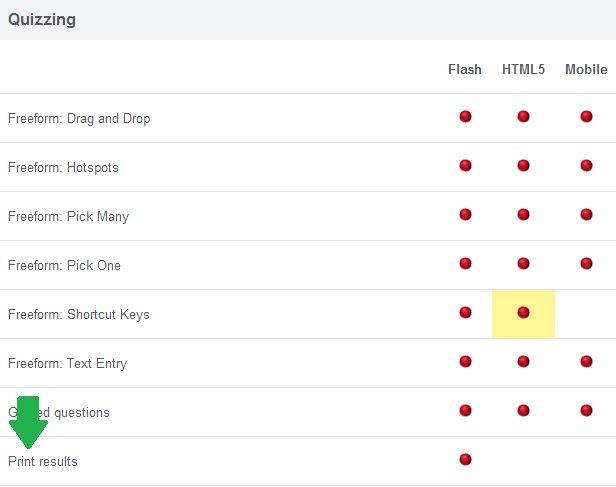The image size is (616, 487).
Task: Select the Freeform: Hotspots label
Action: pyautogui.click(x=63, y=167)
